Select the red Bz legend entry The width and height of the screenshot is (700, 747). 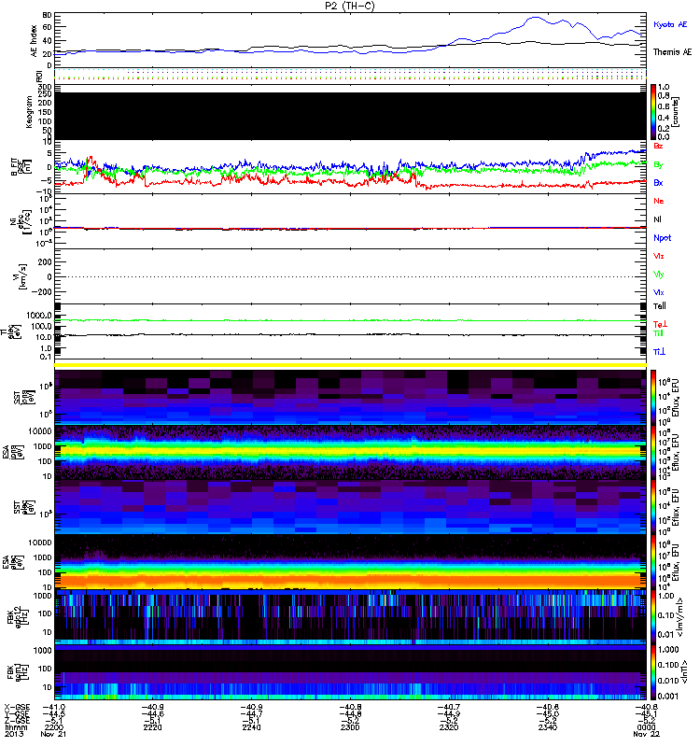click(659, 147)
